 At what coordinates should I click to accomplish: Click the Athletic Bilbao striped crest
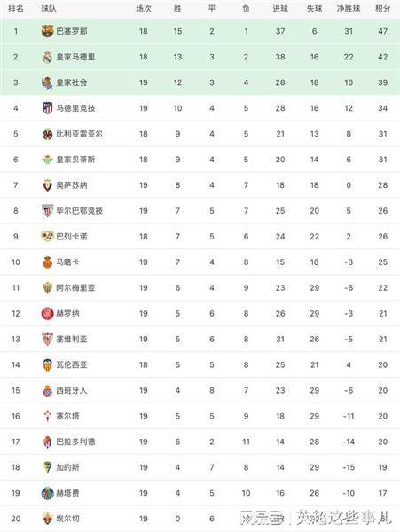(x=48, y=211)
